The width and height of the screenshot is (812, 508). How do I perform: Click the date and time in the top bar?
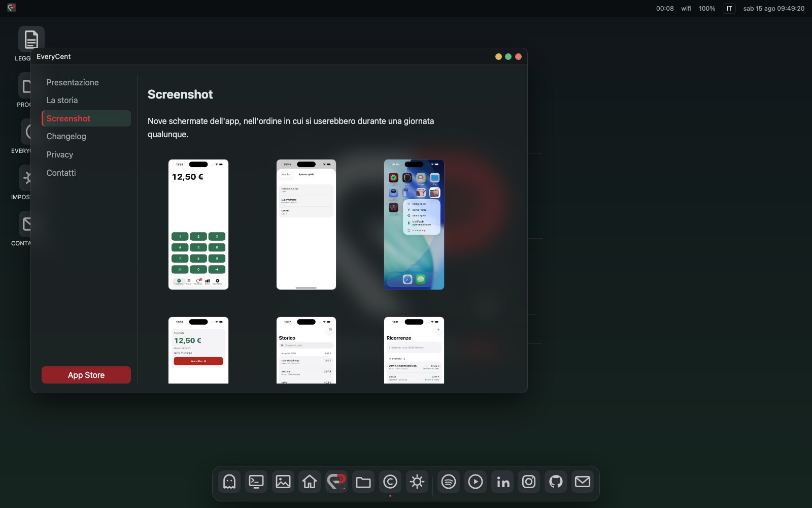[774, 8]
